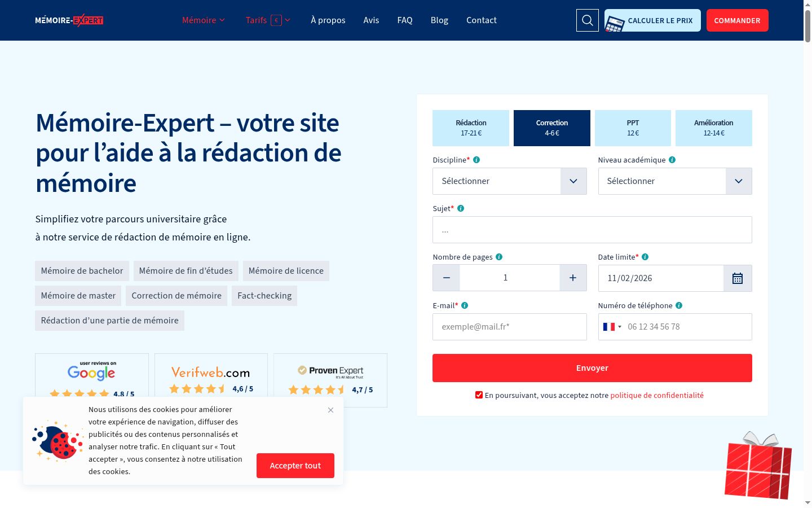Click the Calculer le prix button
This screenshot has width=812, height=508.
coord(652,20)
